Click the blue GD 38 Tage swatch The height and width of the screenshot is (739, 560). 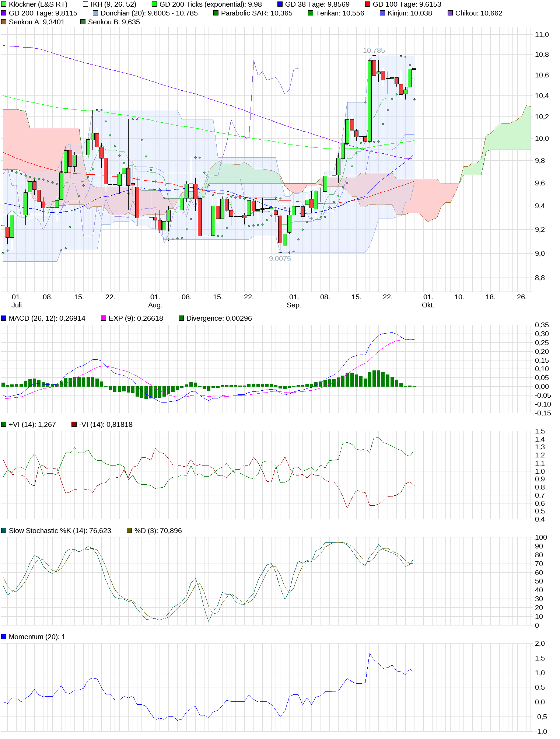280,4
